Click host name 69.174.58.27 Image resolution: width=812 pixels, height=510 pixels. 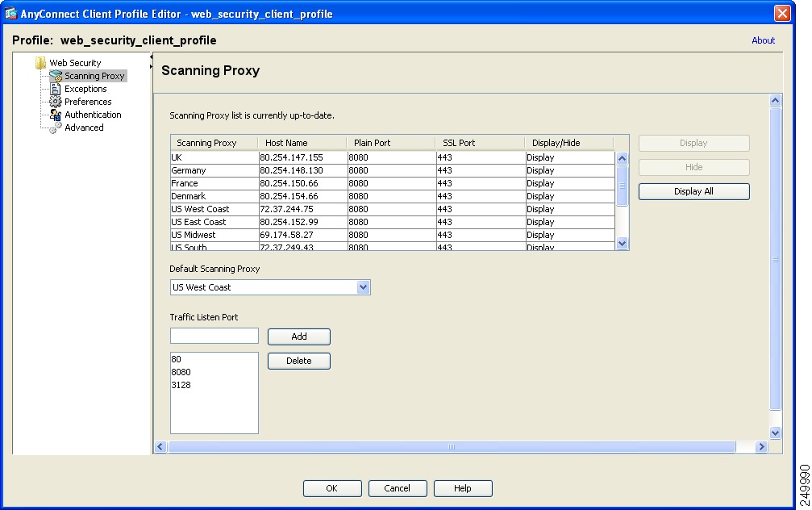pyautogui.click(x=287, y=236)
